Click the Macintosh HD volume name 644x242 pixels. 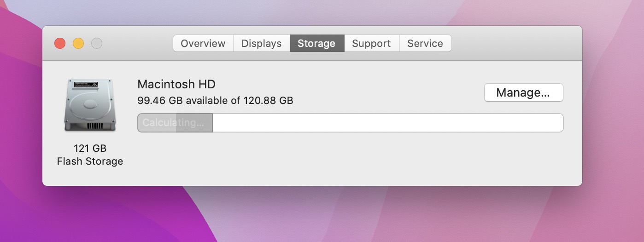coord(176,85)
